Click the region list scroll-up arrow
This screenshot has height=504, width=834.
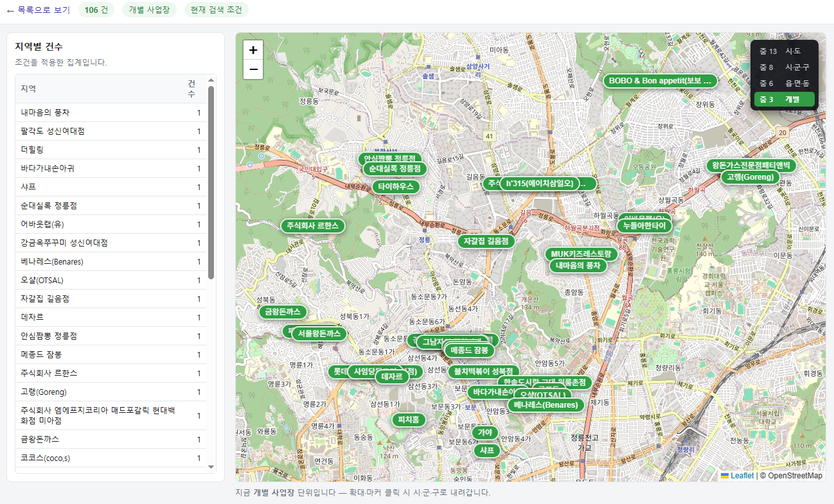pos(211,80)
